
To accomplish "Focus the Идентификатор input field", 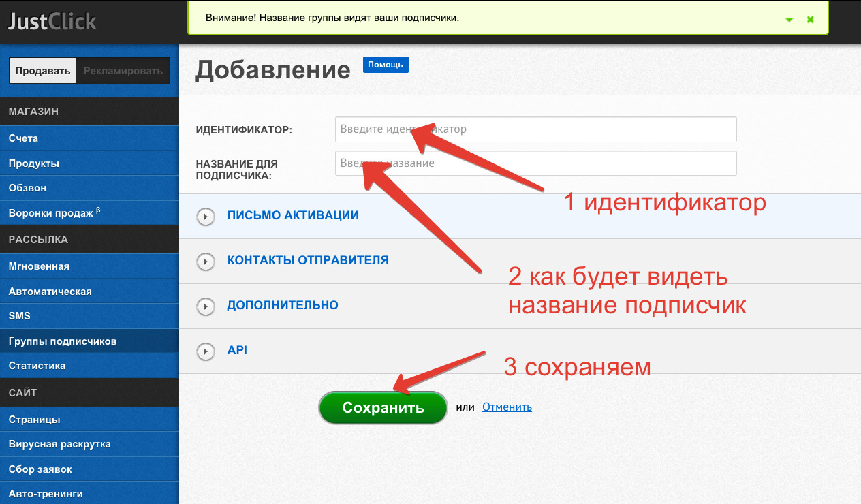I will pos(536,129).
